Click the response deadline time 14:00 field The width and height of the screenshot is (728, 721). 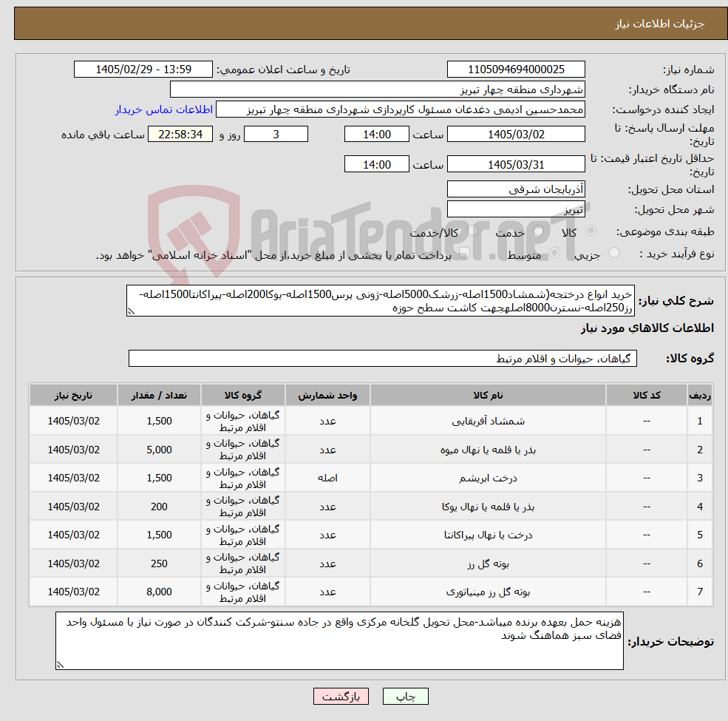(376, 135)
